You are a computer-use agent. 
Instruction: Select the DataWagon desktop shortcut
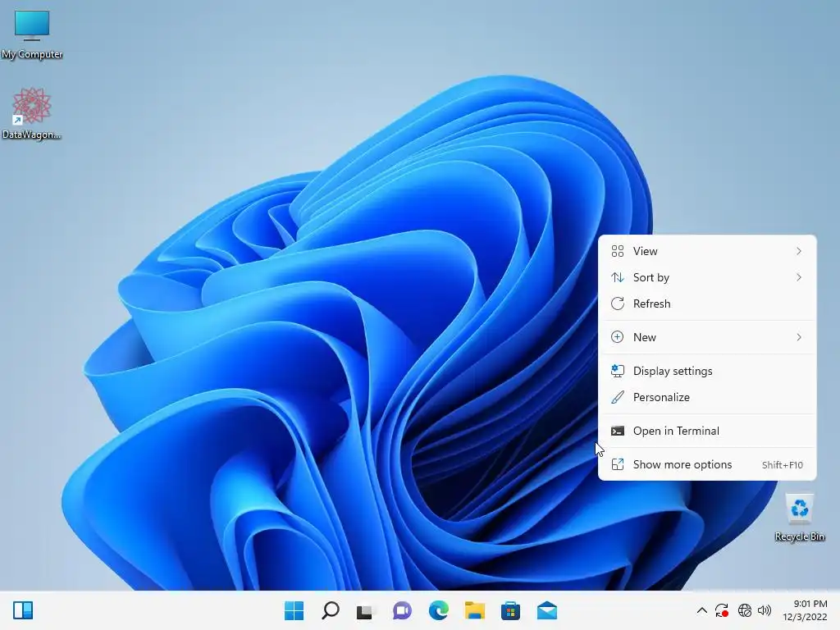[32, 113]
